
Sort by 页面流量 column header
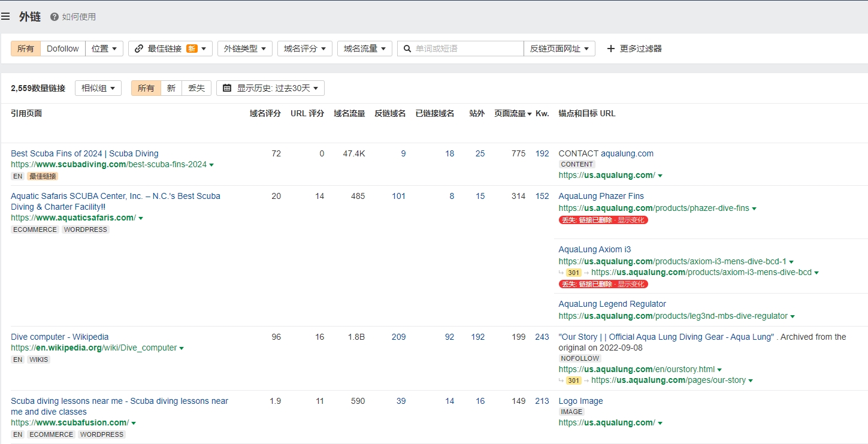click(513, 113)
